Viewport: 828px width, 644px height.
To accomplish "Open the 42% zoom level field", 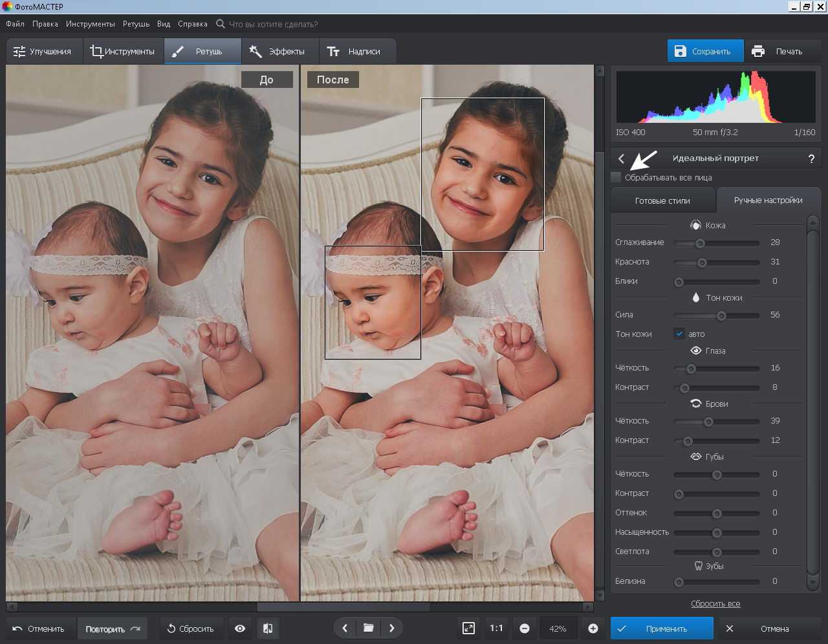I will tap(558, 628).
